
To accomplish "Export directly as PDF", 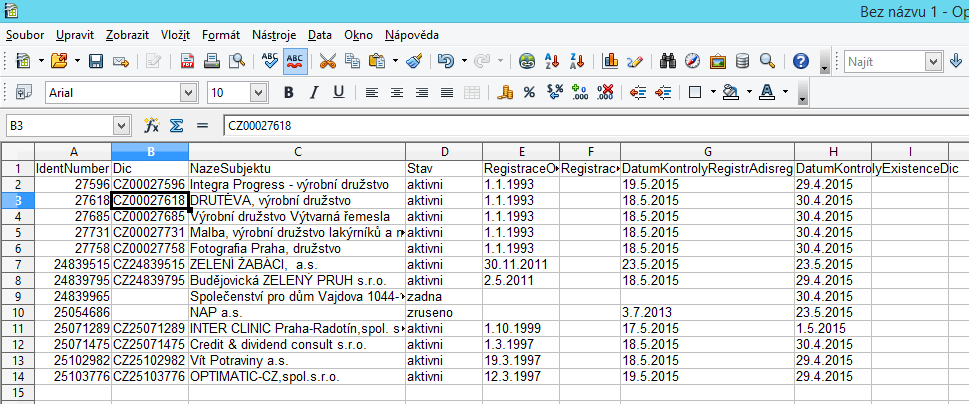I will click(x=187, y=61).
